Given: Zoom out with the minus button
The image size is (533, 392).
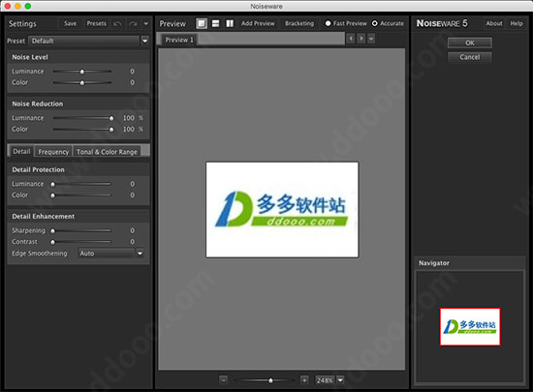Looking at the screenshot, I should 223,380.
